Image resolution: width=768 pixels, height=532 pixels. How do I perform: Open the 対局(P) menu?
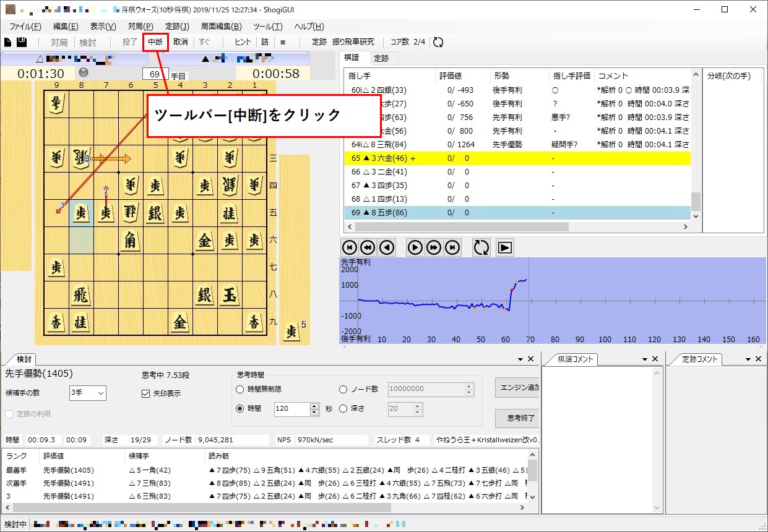(x=140, y=27)
